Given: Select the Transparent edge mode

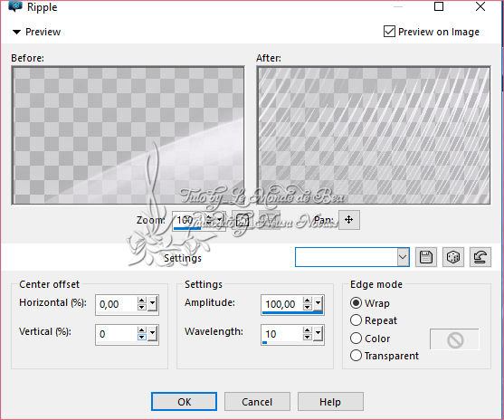Looking at the screenshot, I should 356,356.
